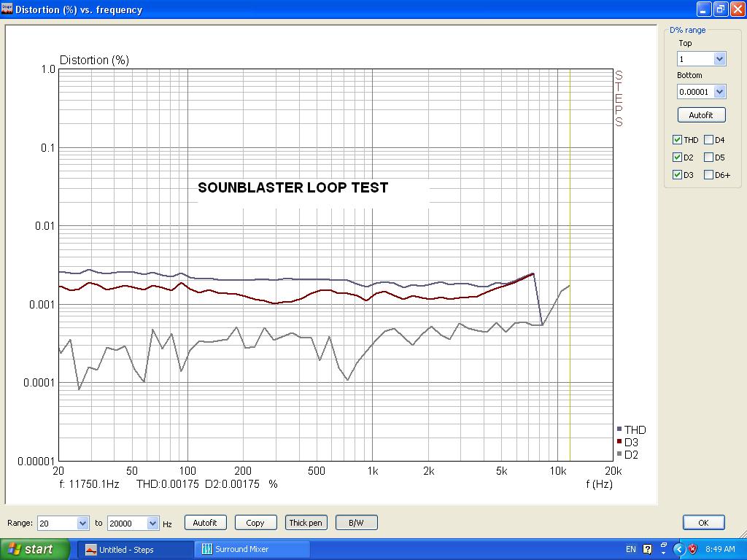Image resolution: width=747 pixels, height=560 pixels.
Task: Open the Bottom range dropdown arrow
Action: (x=719, y=91)
